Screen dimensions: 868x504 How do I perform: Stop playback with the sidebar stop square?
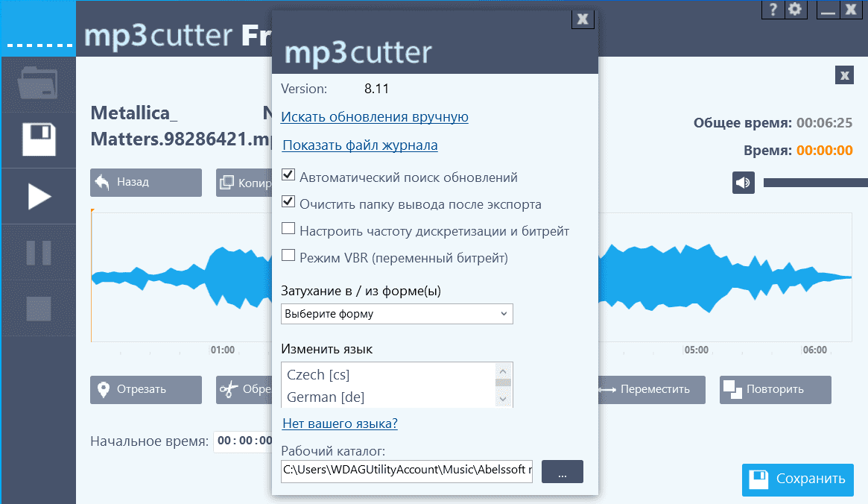pyautogui.click(x=39, y=309)
